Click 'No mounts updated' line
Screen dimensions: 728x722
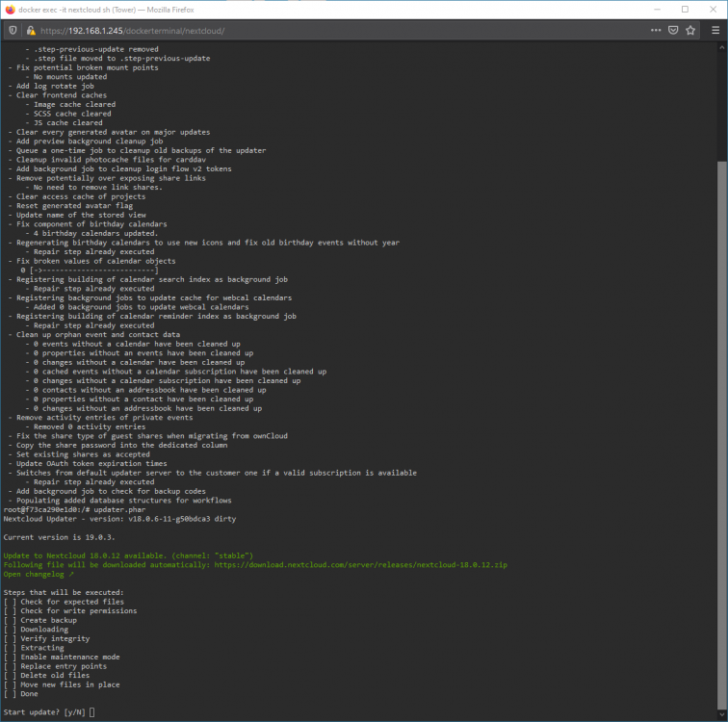70,77
